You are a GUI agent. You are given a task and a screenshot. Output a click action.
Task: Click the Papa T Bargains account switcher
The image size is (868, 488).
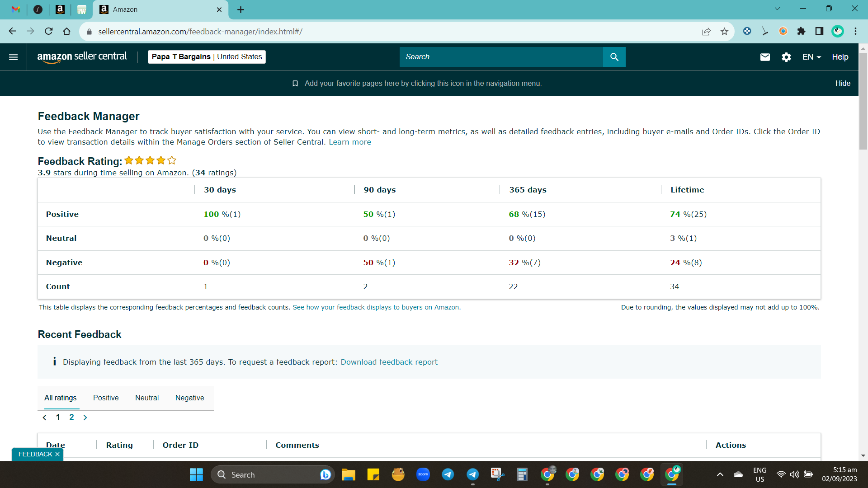(207, 57)
